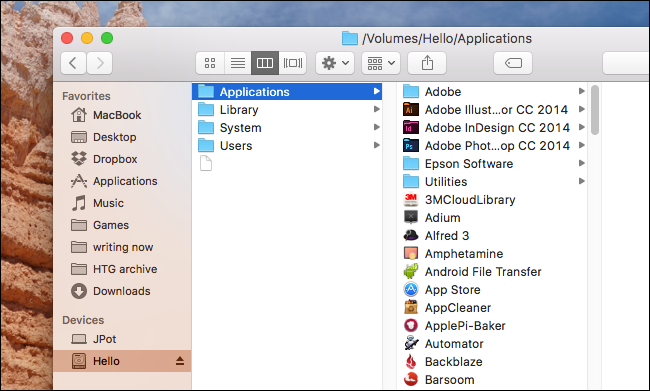This screenshot has height=391, width=650.
Task: Click the Games folder icon in sidebar
Action: 79,225
